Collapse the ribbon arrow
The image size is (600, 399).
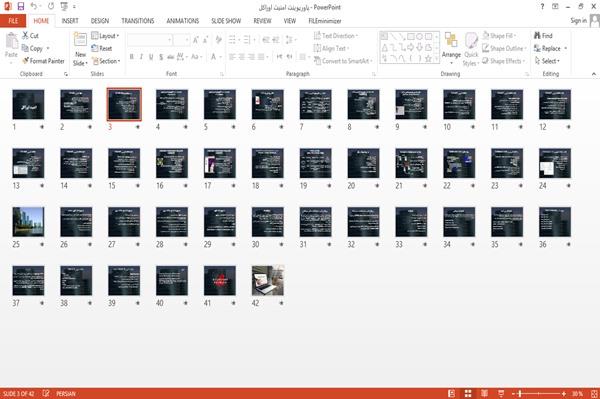593,74
